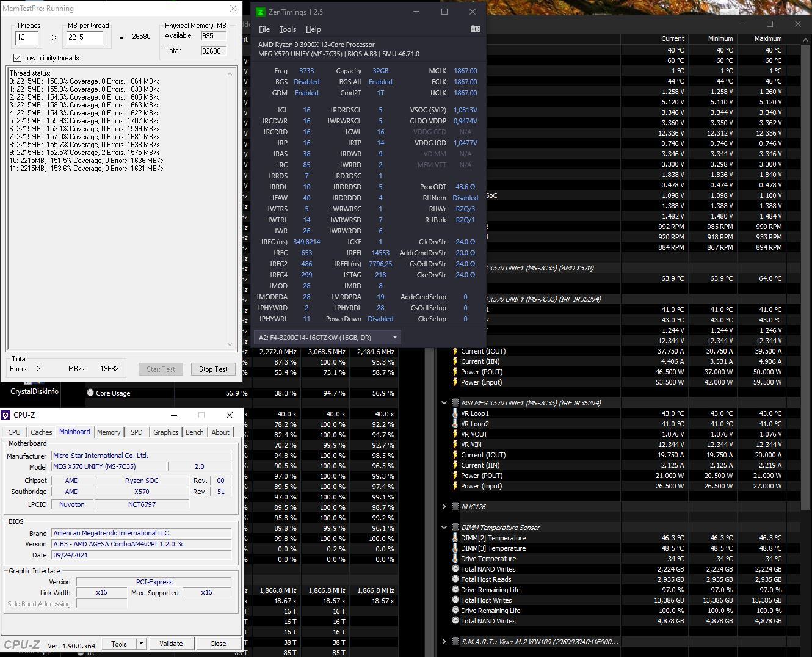The image size is (812, 657).
Task: Click the VR Loop2 thermometer icon
Action: click(455, 424)
